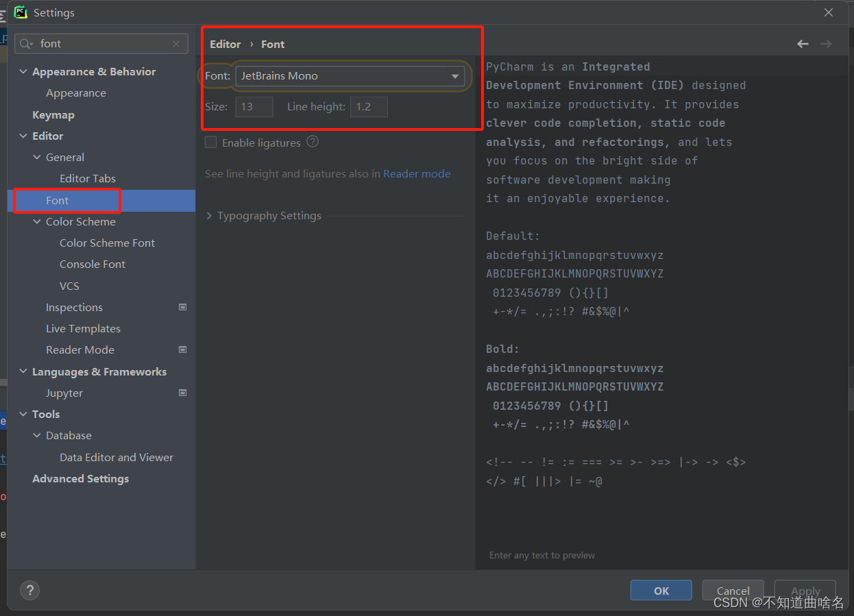Click the Editor breadcrumb in the header
The image size is (854, 616).
(x=225, y=45)
